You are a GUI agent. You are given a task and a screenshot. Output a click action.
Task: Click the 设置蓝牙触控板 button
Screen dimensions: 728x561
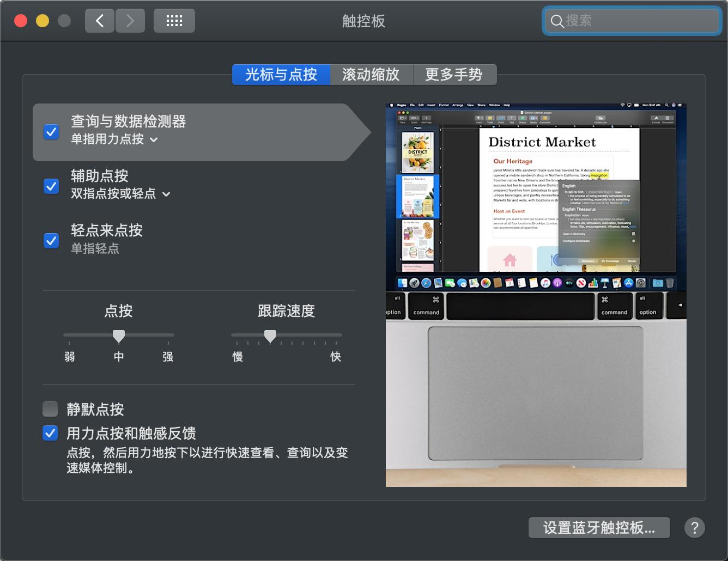[x=599, y=527]
